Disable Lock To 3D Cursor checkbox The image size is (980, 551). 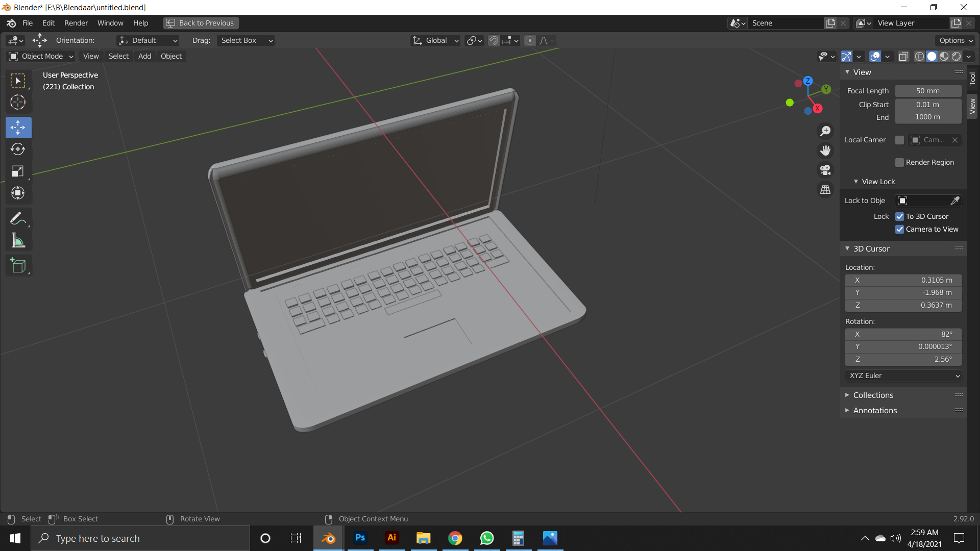tap(899, 216)
